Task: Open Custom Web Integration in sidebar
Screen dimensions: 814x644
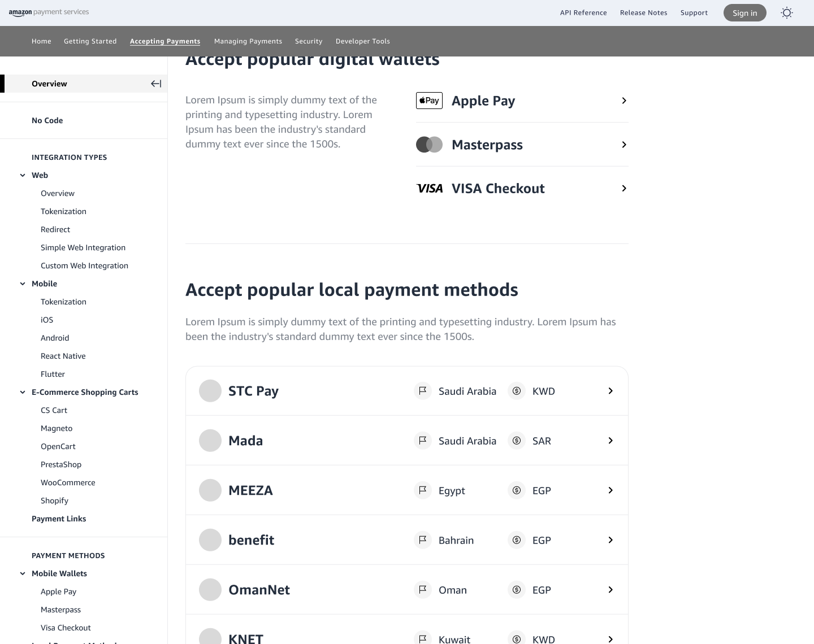Action: (x=85, y=266)
